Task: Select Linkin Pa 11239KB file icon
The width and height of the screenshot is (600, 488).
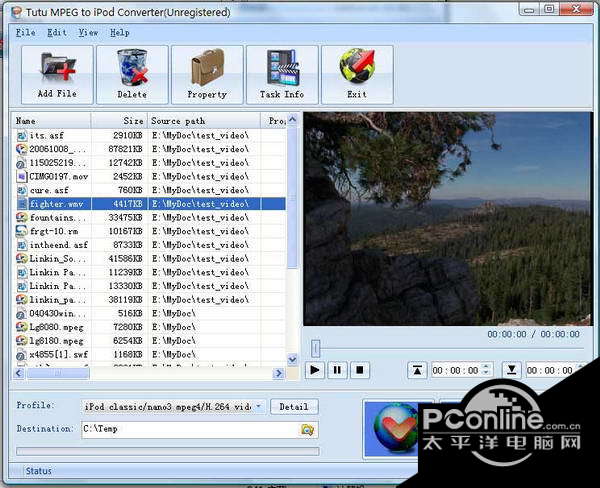Action: [22, 273]
